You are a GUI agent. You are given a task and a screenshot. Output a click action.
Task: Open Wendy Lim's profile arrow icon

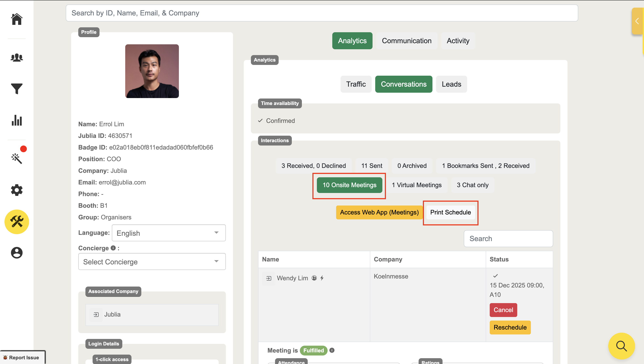pos(269,278)
